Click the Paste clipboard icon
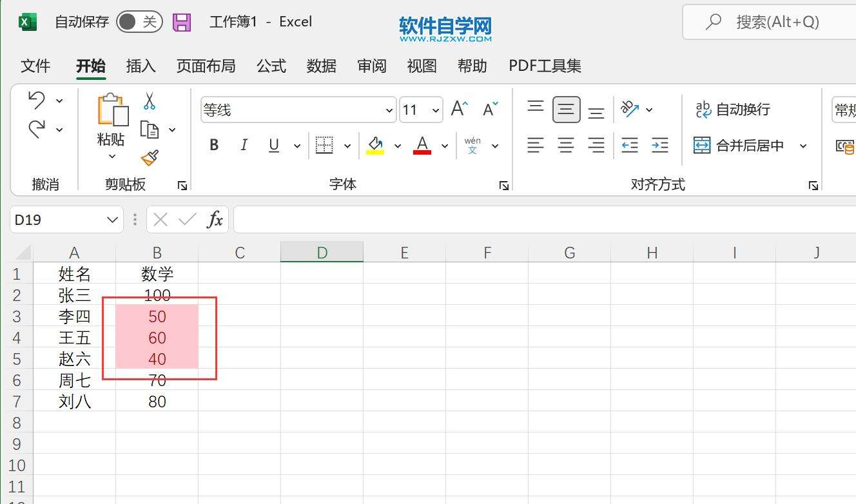The height and width of the screenshot is (504, 856). pyautogui.click(x=112, y=110)
